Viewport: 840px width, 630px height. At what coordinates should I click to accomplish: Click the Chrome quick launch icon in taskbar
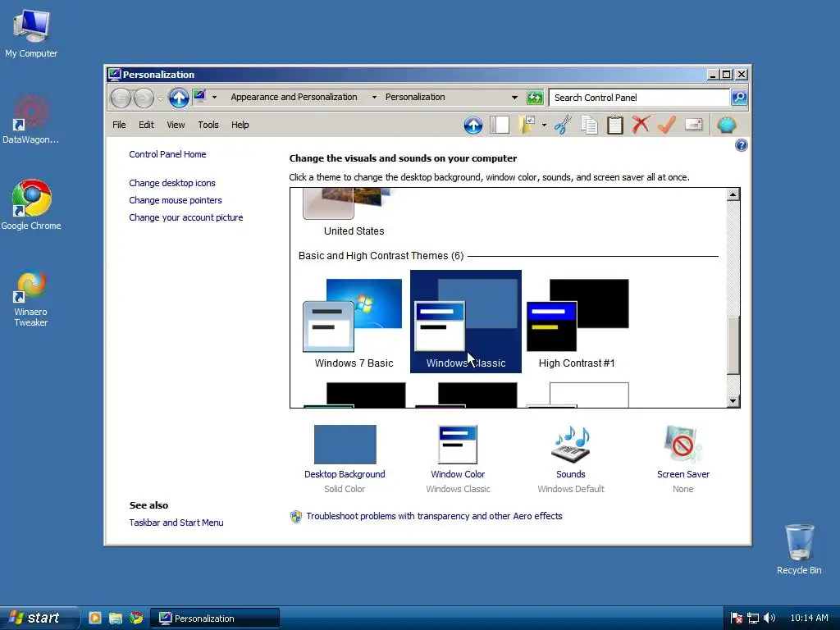[136, 619]
